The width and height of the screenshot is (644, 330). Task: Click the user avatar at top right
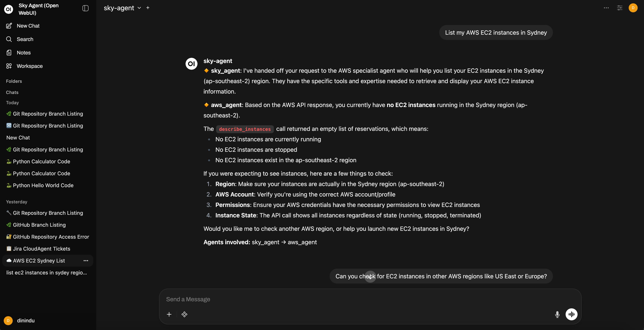click(633, 8)
